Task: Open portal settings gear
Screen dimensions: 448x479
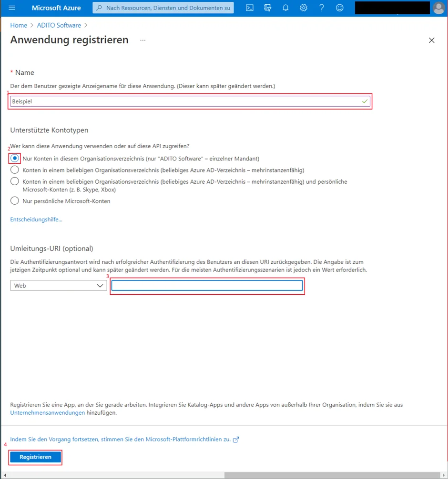Action: (x=304, y=8)
